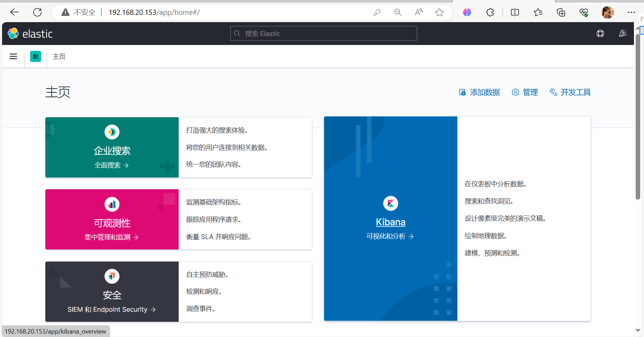644x337 pixels.
Task: Open the Copilot brain icon
Action: tap(467, 12)
